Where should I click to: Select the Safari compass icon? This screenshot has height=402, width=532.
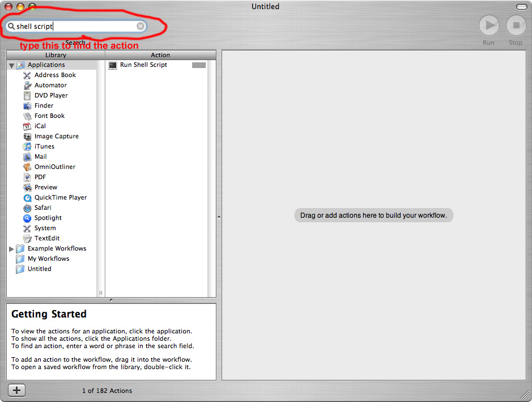coord(27,208)
